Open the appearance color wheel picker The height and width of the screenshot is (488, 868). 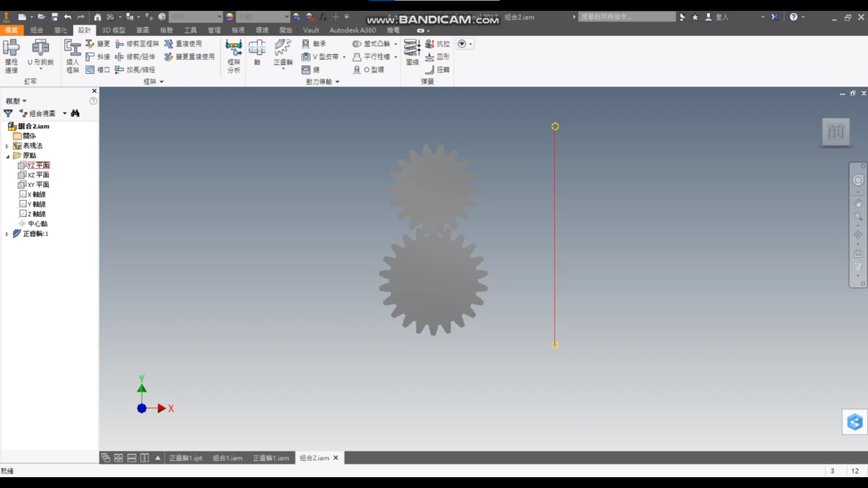pyautogui.click(x=229, y=17)
